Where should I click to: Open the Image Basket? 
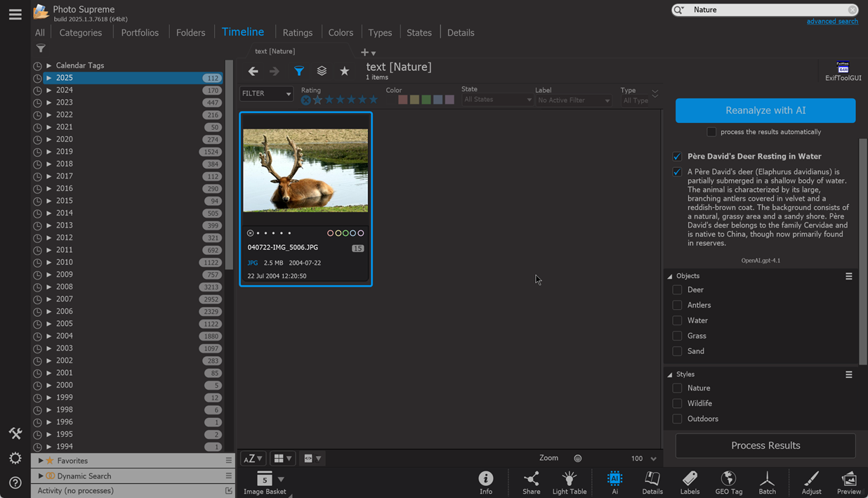pos(265,483)
